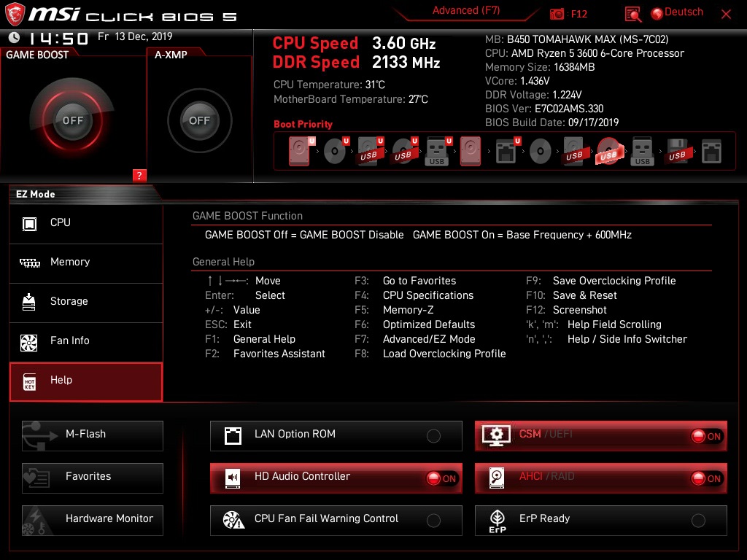
Task: Open the Deutsch language selector
Action: tap(677, 13)
